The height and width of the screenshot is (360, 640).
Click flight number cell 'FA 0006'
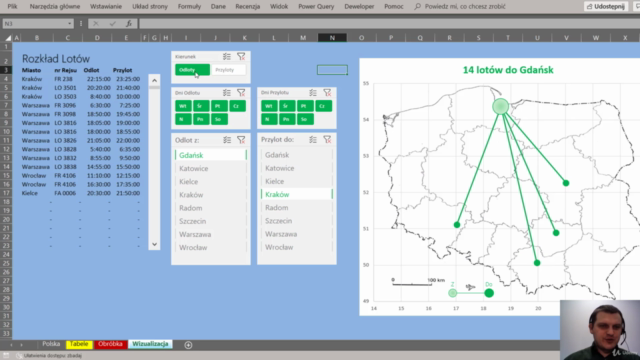[65, 193]
